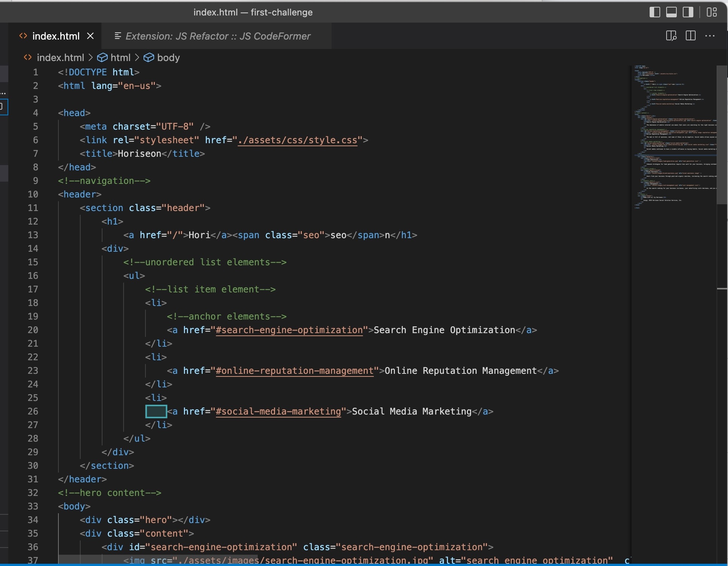Open the Customize Layout menu
This screenshot has height=566, width=728.
[x=713, y=12]
